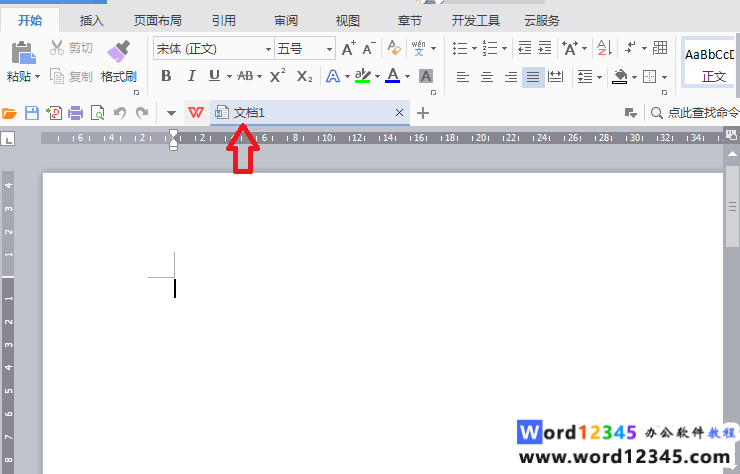Click the Redo arrow
Viewport: 740px width, 474px height.
pyautogui.click(x=142, y=113)
